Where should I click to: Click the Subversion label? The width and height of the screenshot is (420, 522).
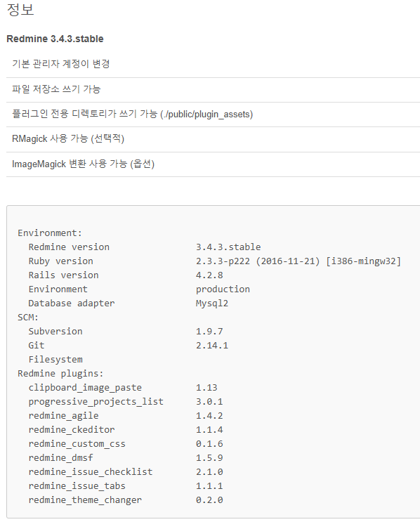(x=55, y=331)
